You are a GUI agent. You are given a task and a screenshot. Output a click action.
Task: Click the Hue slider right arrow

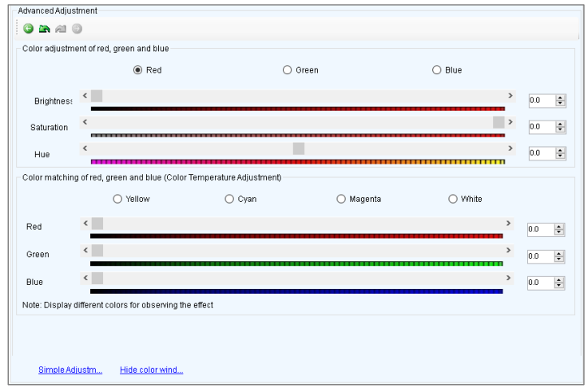[511, 148]
